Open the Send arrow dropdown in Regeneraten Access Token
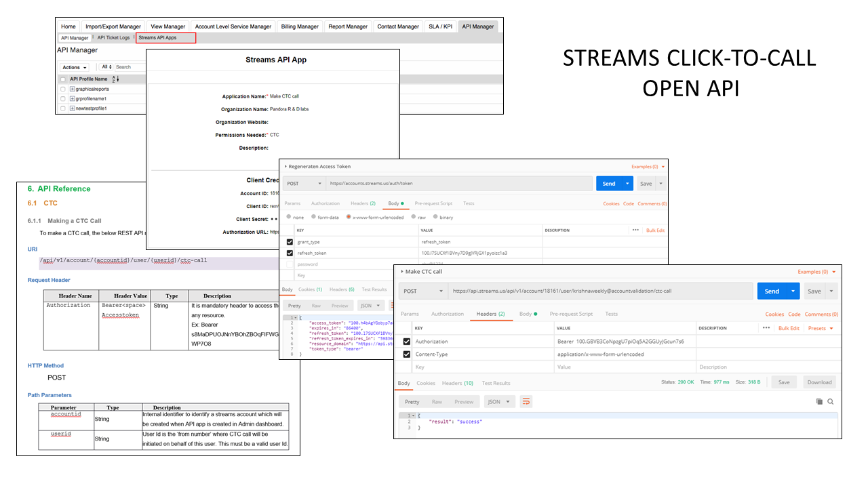868x488 pixels. tap(628, 184)
